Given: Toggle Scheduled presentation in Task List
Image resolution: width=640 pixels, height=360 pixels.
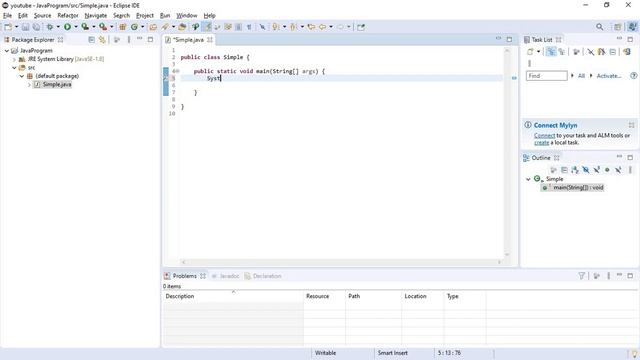Looking at the screenshot, I should (562, 52).
